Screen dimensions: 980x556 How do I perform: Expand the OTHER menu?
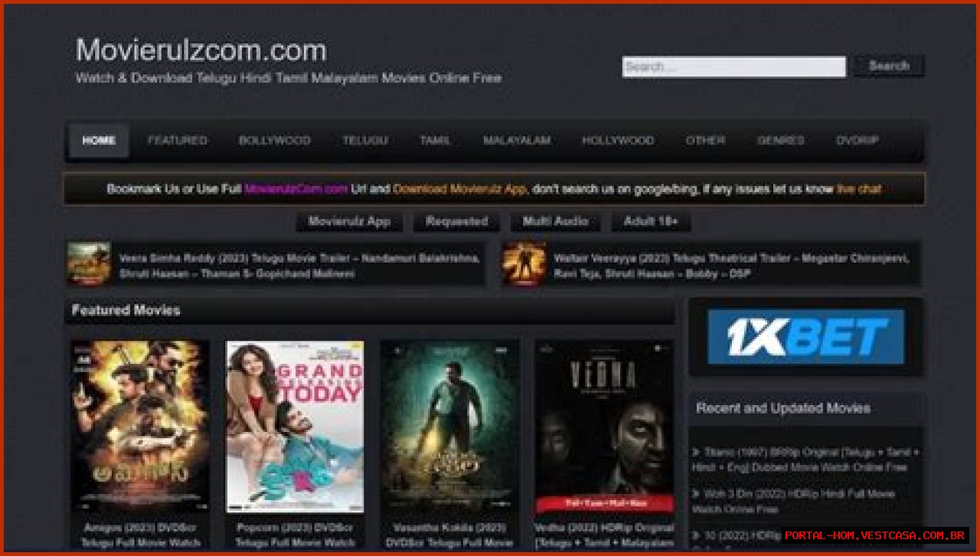pos(705,141)
